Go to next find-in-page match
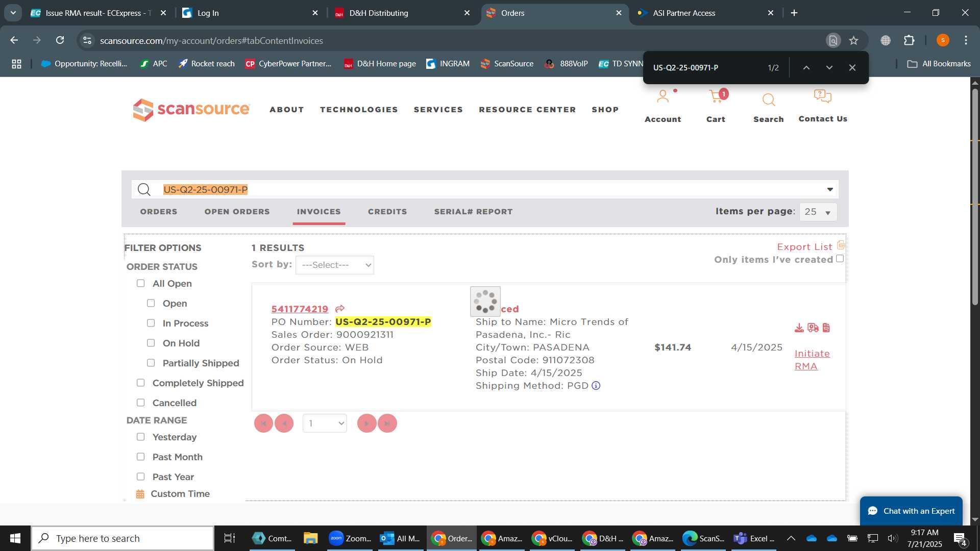 pyautogui.click(x=829, y=67)
